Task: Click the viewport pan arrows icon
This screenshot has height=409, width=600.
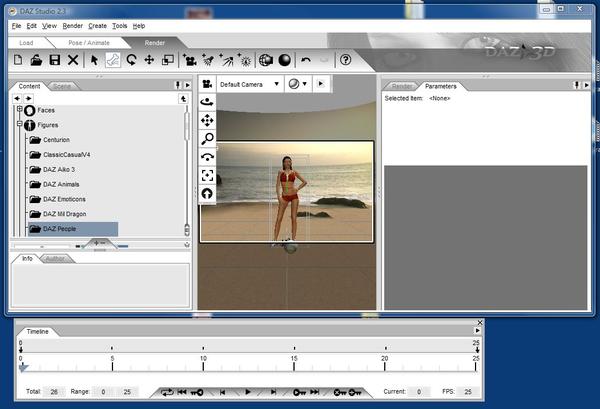Action: pos(207,121)
